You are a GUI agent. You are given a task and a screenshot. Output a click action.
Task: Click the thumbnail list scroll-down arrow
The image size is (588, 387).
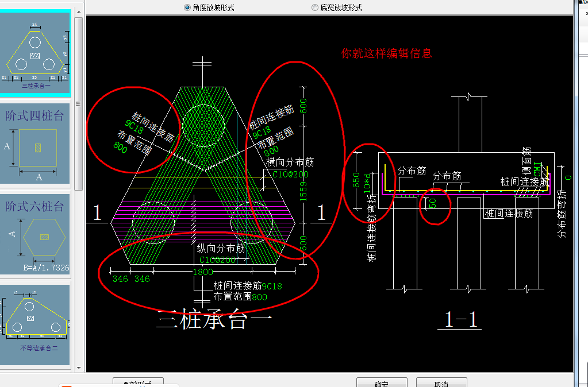click(x=79, y=368)
